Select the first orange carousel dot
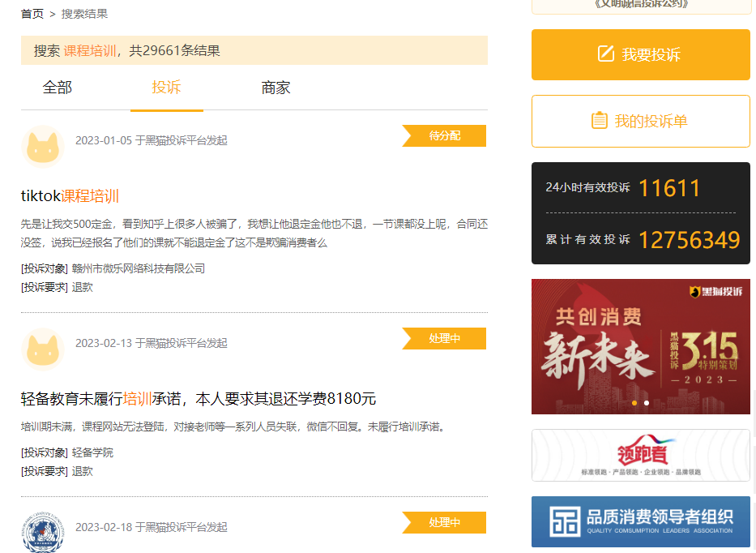The height and width of the screenshot is (553, 756). point(634,403)
